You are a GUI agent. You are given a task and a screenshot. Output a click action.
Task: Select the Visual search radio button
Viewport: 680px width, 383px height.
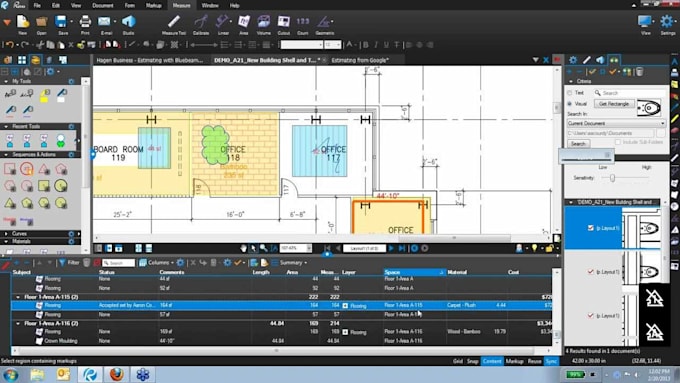tap(570, 104)
